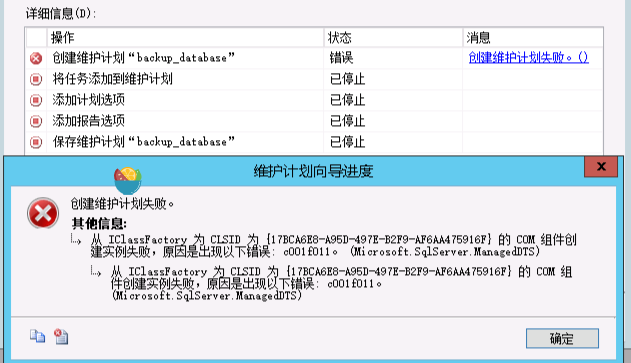Click the stopped icon beside 将任务添加到维护计划
The width and height of the screenshot is (631, 363).
36,79
